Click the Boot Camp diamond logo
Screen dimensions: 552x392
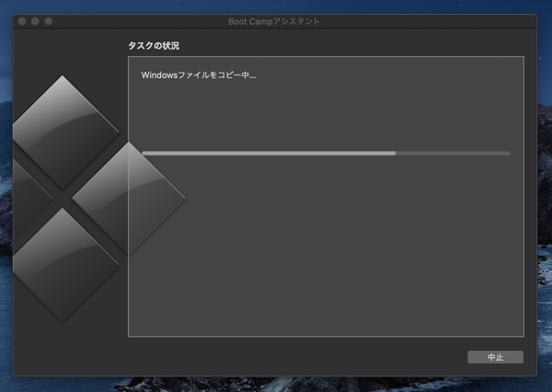click(99, 198)
